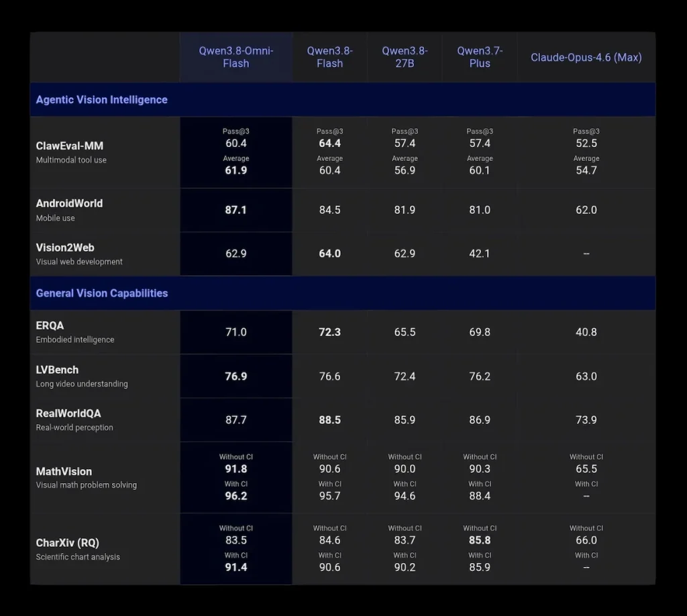Select the Qwen3.7-Plus column header
This screenshot has height=616, width=687.
point(479,57)
